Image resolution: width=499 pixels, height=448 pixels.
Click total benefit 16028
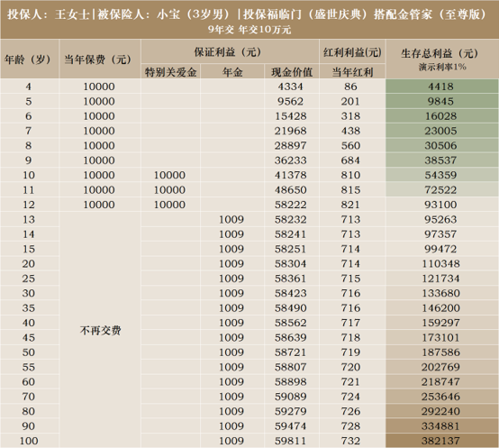pyautogui.click(x=440, y=116)
